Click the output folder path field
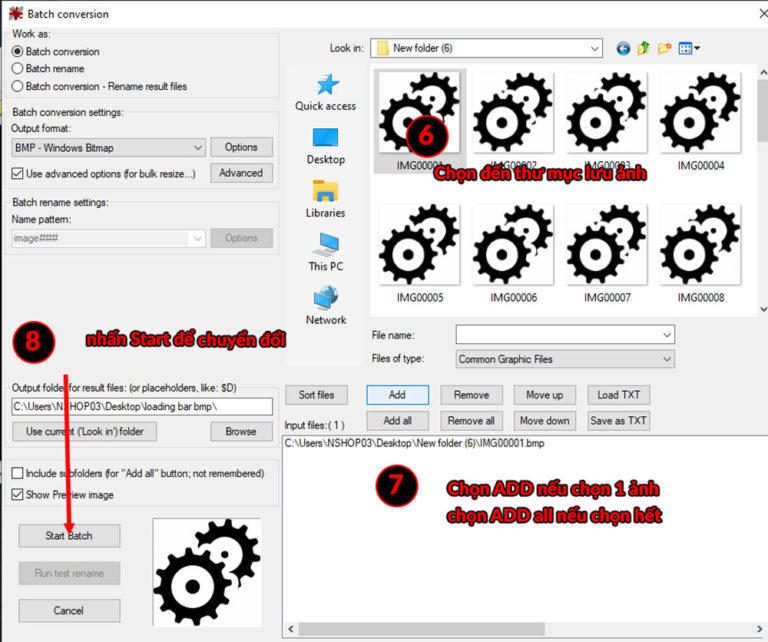 click(142, 407)
